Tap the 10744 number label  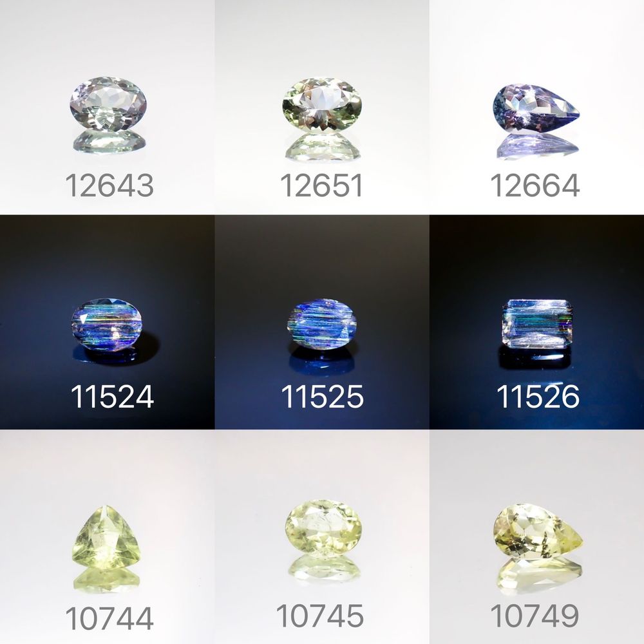pos(109,618)
